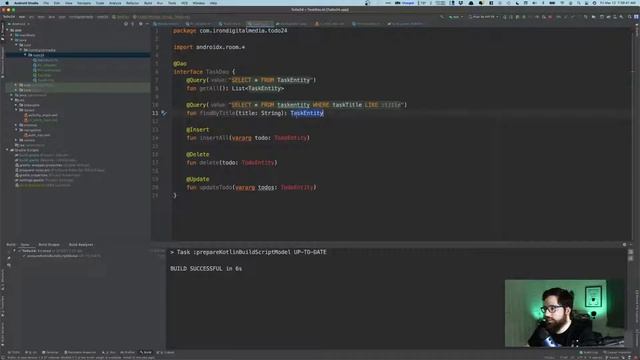Click the project panel settings gear icon
Viewport: 640px width, 360px height.
coord(141,24)
